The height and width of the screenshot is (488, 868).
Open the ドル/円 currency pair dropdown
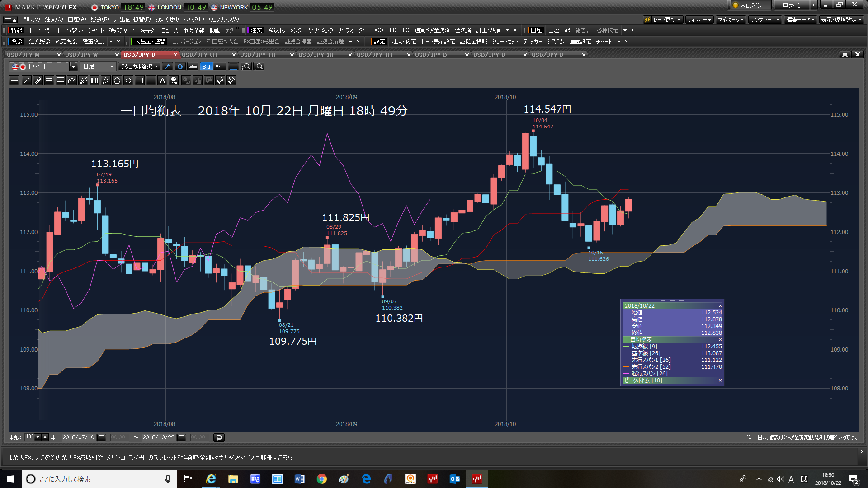73,66
